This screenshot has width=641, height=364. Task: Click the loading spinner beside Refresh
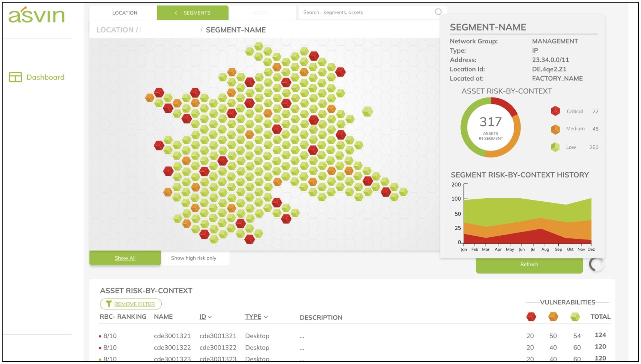pos(596,265)
